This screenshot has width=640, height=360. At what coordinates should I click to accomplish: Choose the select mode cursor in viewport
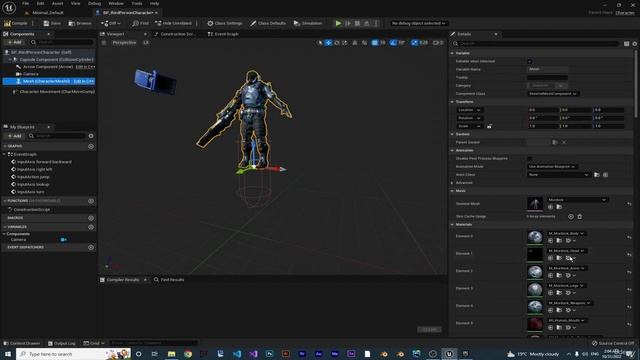click(x=320, y=42)
